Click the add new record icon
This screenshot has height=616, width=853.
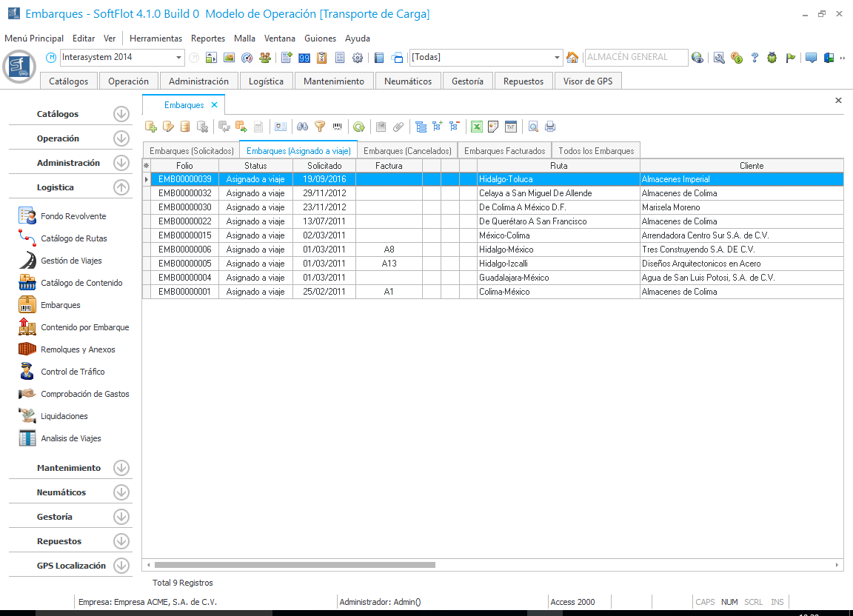(151, 127)
